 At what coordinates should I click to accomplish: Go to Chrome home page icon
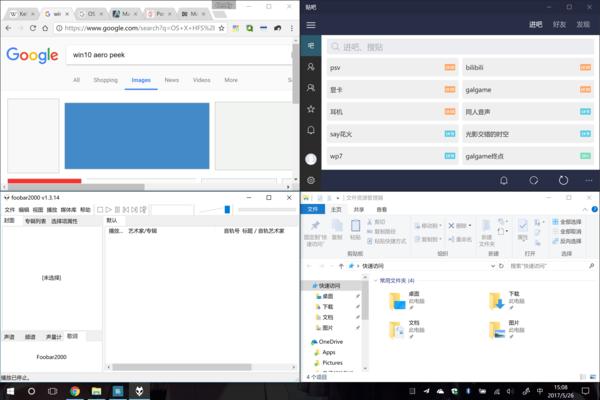45,28
